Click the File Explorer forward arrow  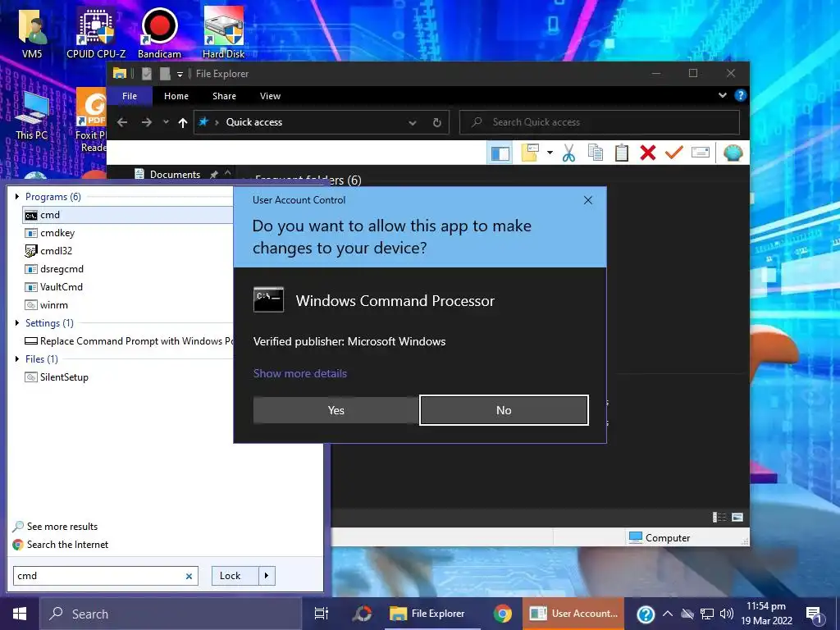tap(146, 122)
